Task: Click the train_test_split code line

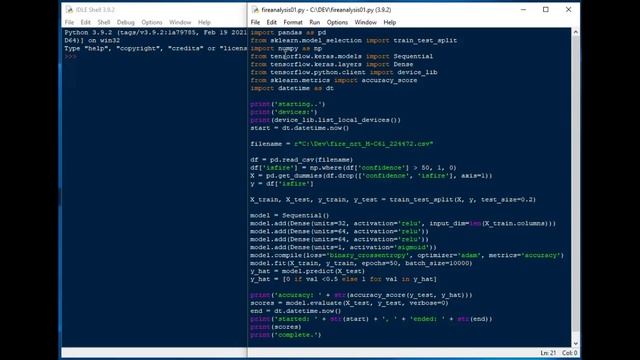Action: (393, 200)
